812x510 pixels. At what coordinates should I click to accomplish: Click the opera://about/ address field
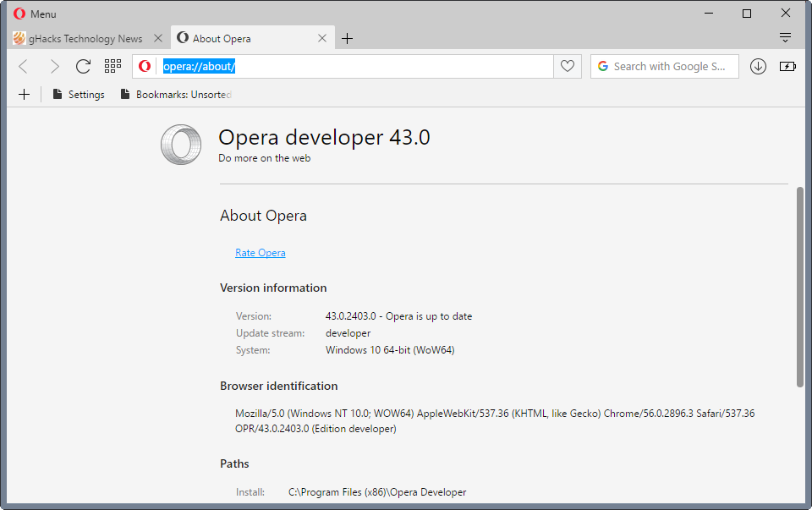[x=355, y=67]
